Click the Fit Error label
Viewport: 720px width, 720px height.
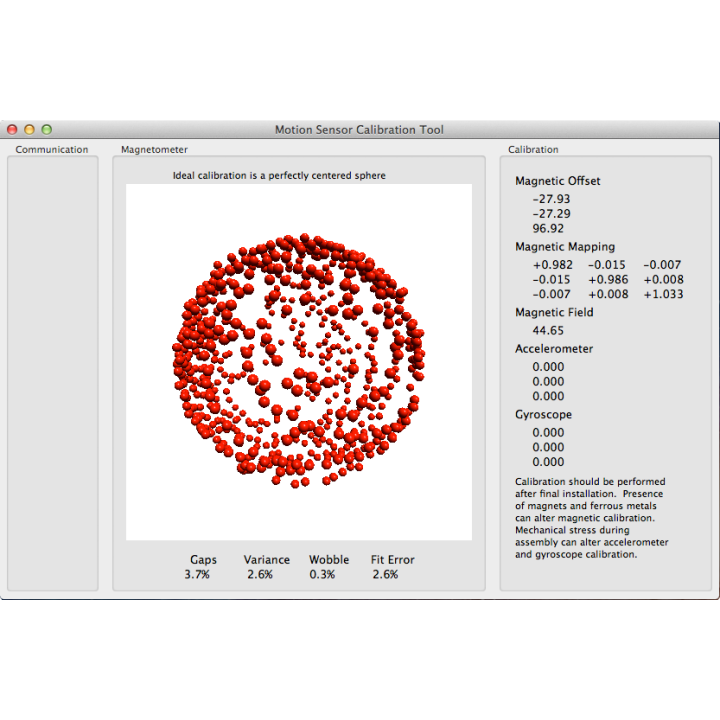pos(393,560)
